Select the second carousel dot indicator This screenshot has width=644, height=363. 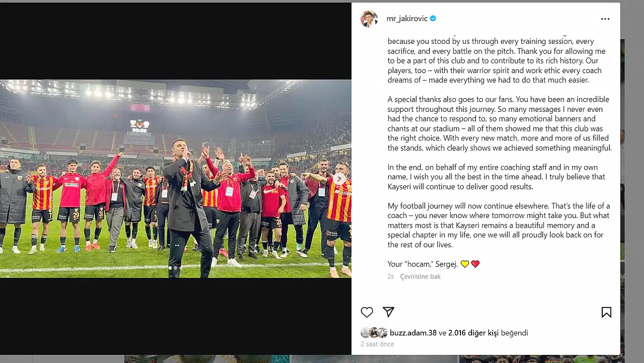click(x=176, y=268)
